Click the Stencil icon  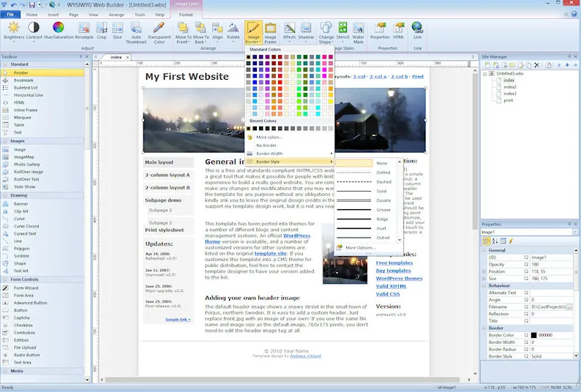(342, 27)
